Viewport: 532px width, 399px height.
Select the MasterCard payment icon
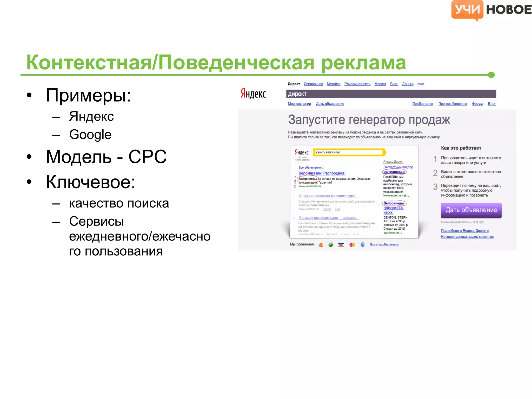coord(352,245)
